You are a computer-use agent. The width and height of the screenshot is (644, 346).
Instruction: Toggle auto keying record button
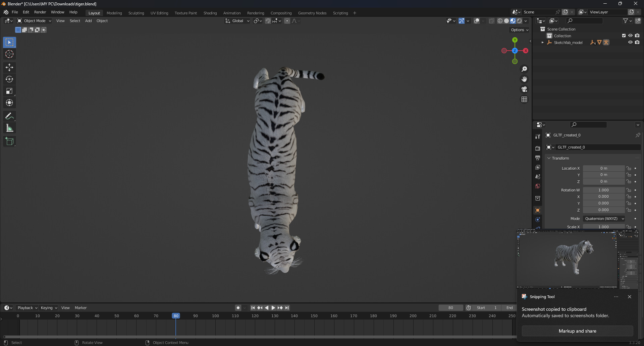tap(238, 308)
